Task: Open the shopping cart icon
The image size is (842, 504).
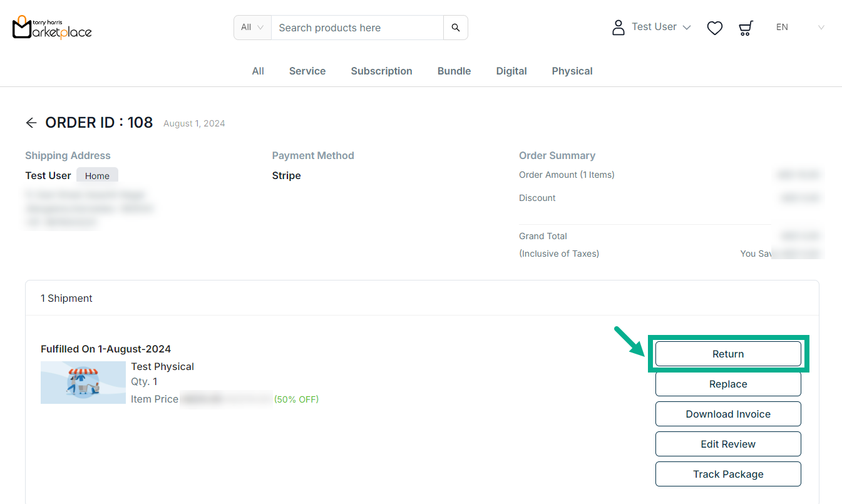Action: (745, 28)
